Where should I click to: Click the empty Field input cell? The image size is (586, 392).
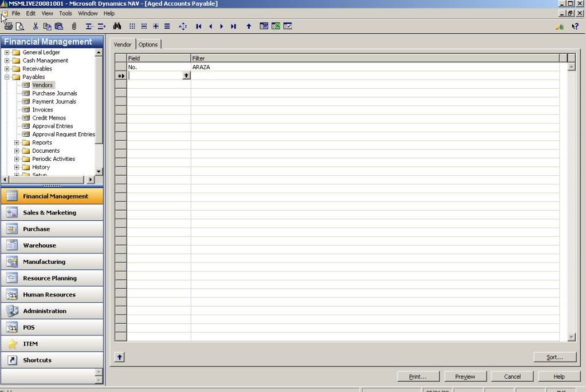pos(155,76)
